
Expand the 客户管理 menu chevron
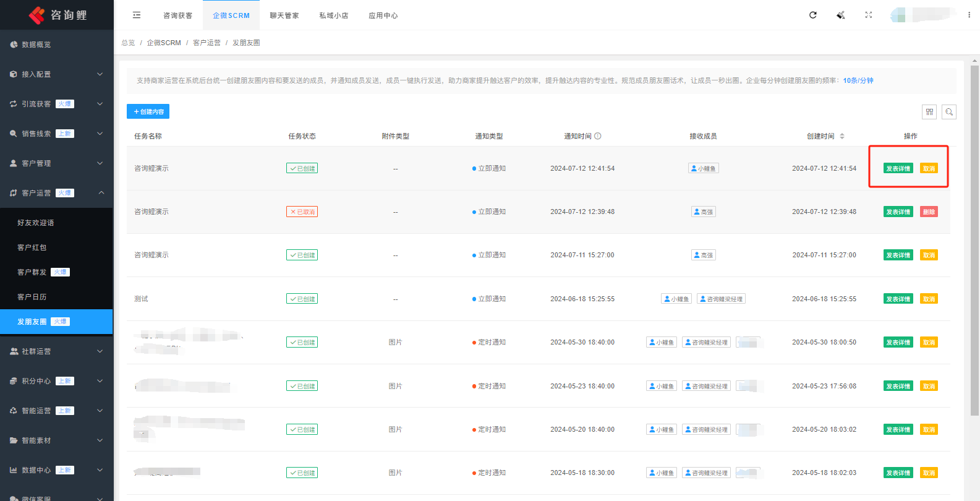coord(100,163)
